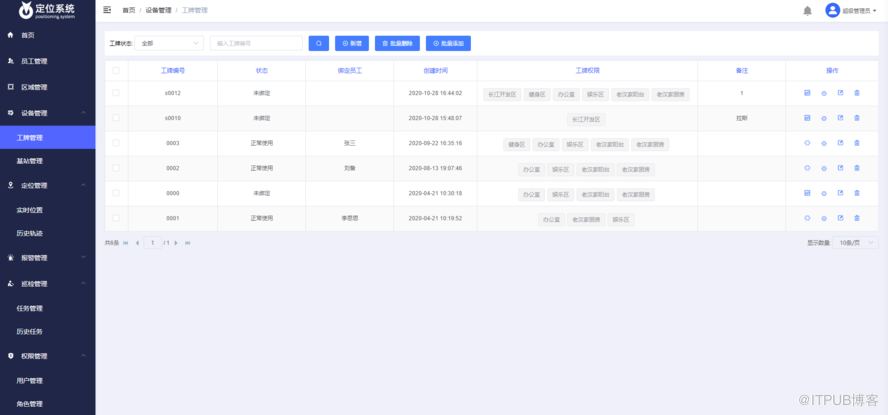Collapse sidebar with the hamburger icon

coord(107,10)
